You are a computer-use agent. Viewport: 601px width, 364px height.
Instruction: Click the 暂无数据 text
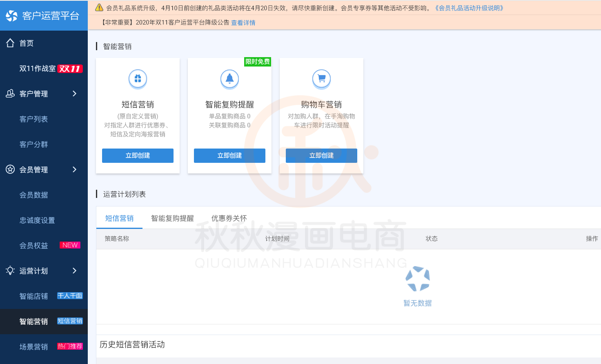(418, 303)
